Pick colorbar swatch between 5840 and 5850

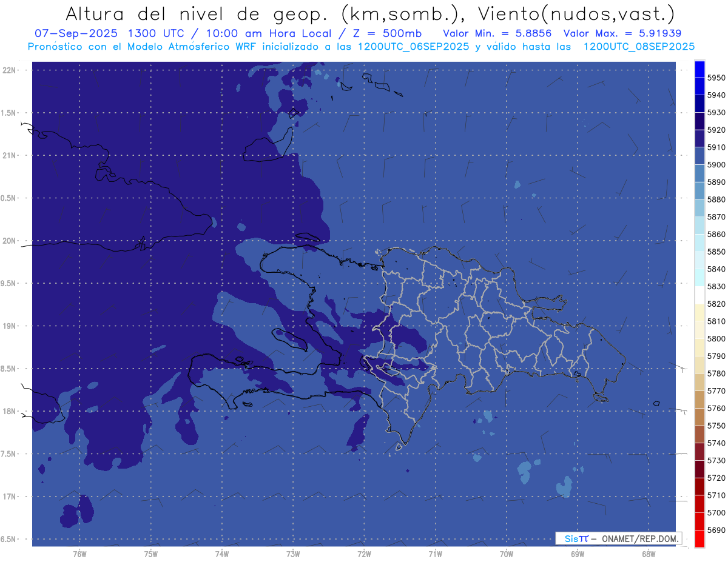(699, 261)
